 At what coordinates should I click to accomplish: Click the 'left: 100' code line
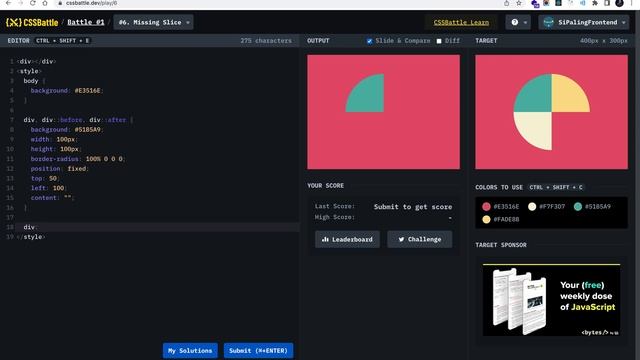(x=48, y=188)
